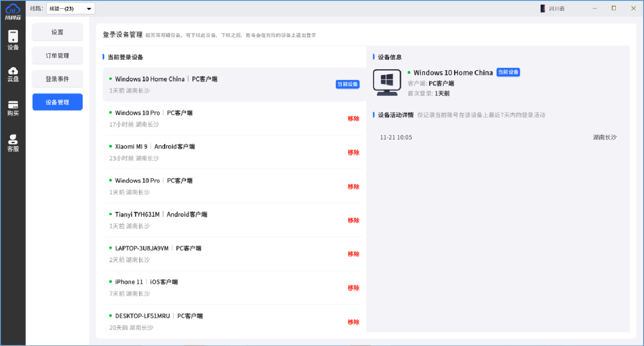Click the 当前设备 badge in the device list

click(x=348, y=84)
